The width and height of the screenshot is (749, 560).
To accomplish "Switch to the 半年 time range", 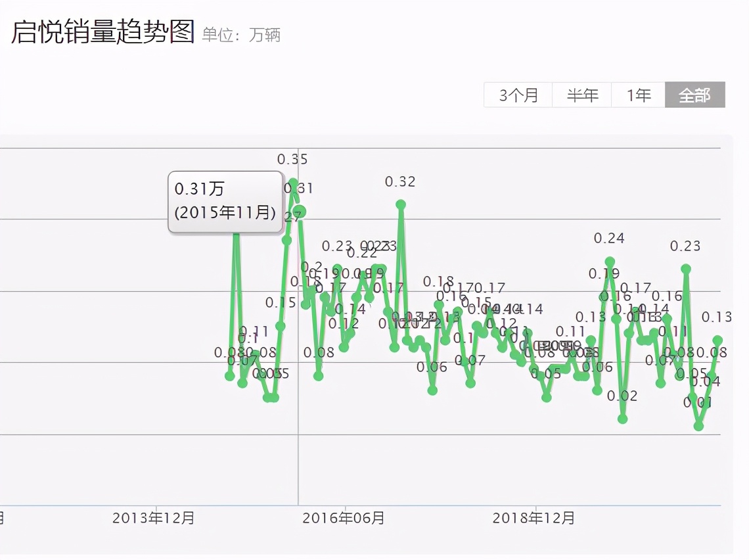I will tap(581, 95).
